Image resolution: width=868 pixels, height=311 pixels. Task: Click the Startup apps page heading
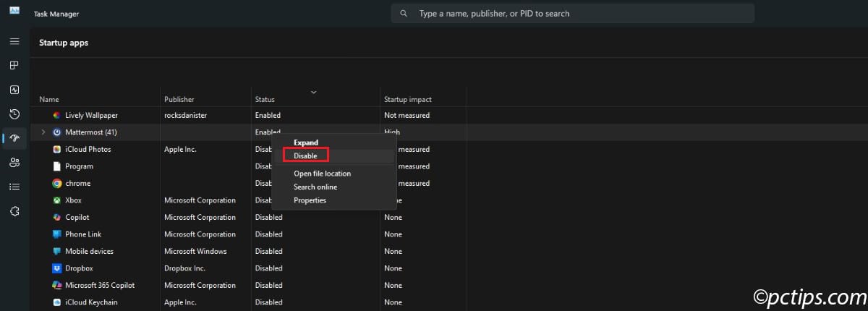[x=64, y=43]
